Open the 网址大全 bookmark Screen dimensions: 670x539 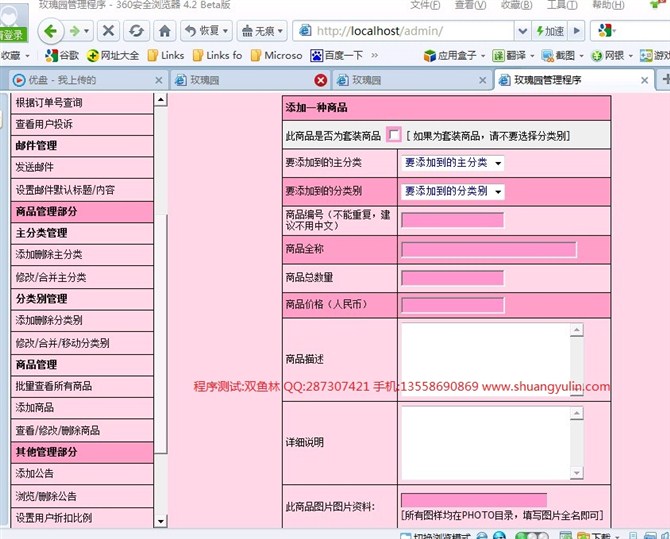point(112,56)
